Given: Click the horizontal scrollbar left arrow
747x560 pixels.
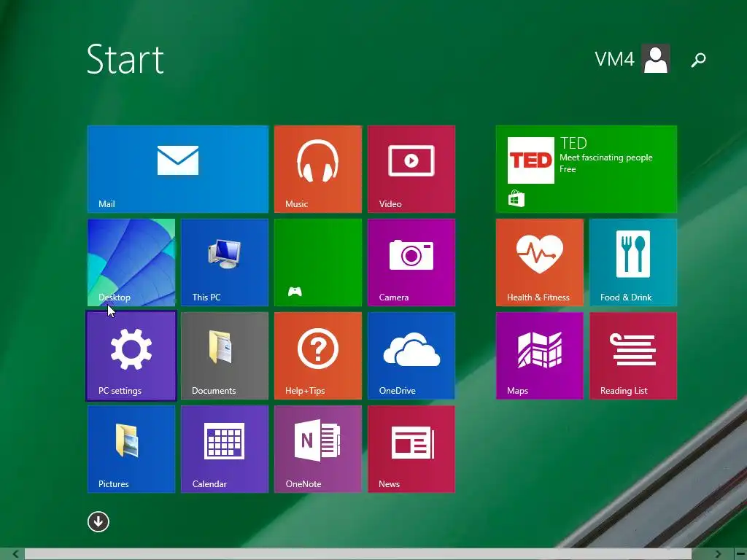Looking at the screenshot, I should 16,554.
